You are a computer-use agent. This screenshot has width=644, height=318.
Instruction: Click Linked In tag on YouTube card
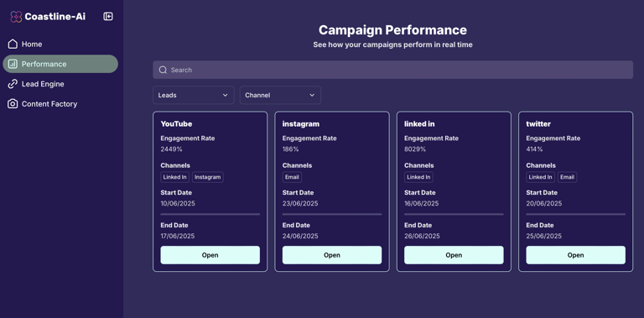point(175,177)
